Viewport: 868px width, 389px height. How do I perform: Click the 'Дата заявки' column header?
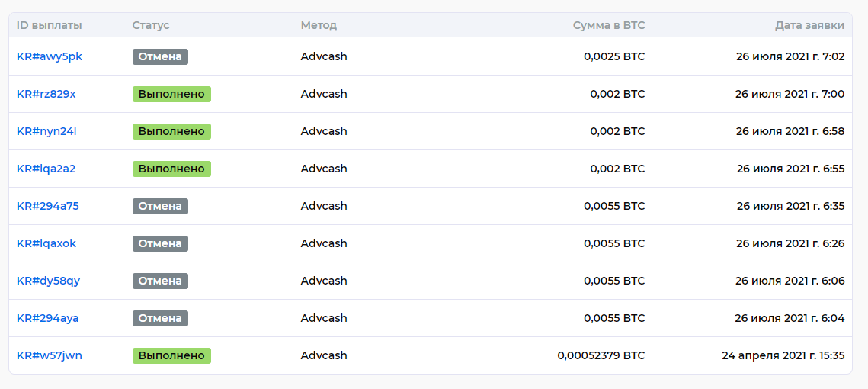point(810,25)
